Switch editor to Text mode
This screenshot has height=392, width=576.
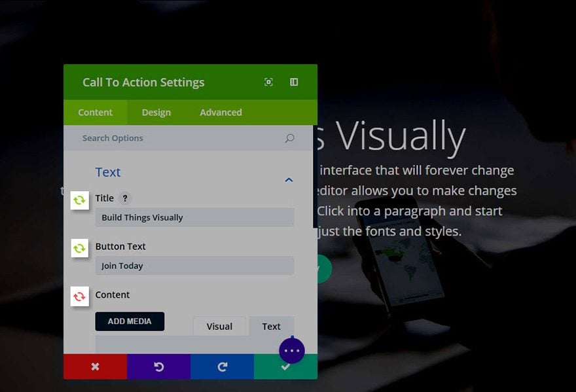pos(271,327)
